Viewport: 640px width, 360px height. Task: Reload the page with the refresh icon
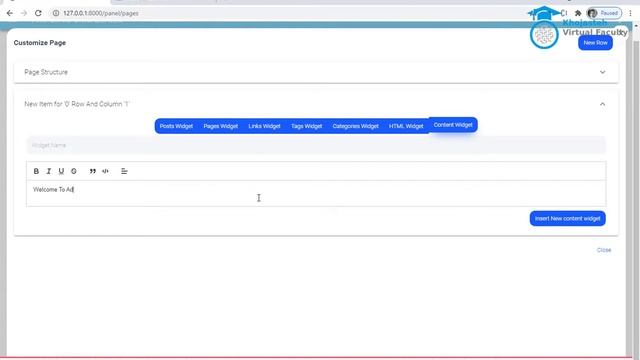pyautogui.click(x=38, y=13)
